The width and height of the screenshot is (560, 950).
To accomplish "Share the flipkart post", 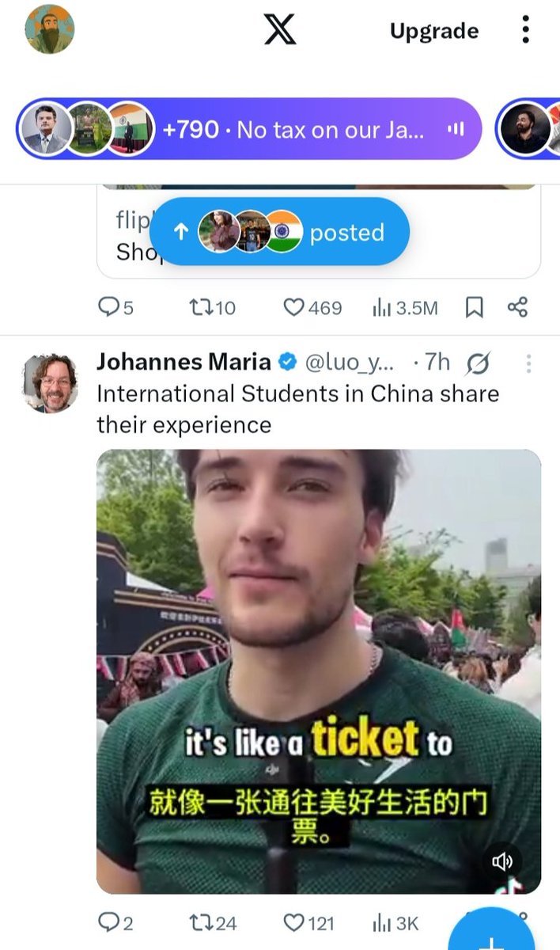I will click(517, 307).
